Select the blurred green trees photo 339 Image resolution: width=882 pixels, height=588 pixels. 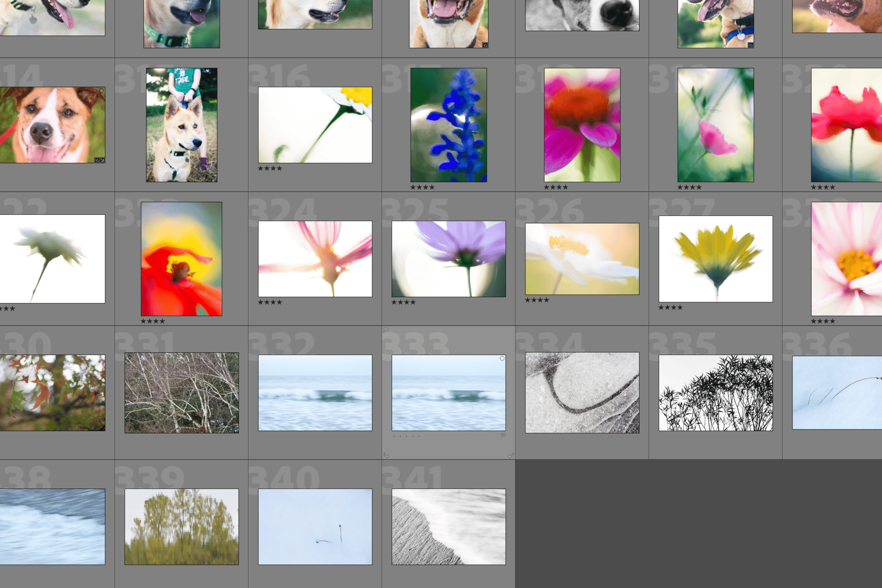[181, 526]
